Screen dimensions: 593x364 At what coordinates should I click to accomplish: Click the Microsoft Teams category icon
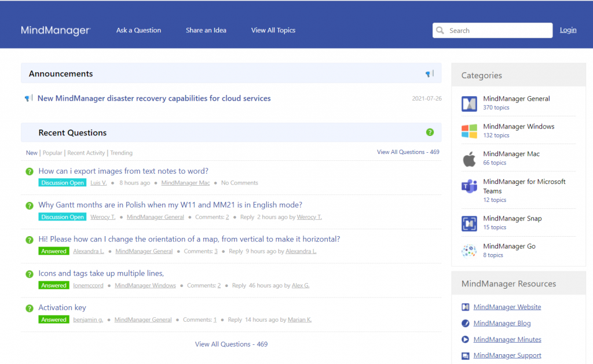[469, 186]
